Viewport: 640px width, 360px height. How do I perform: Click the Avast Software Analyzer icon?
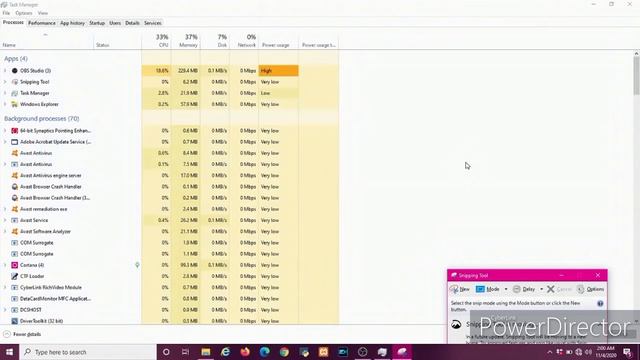pyautogui.click(x=15, y=231)
